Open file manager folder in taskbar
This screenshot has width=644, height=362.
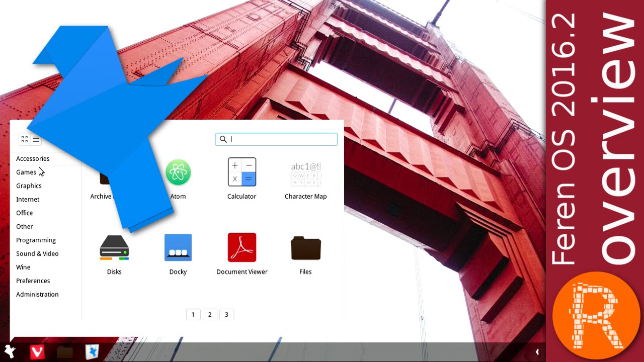click(x=65, y=352)
